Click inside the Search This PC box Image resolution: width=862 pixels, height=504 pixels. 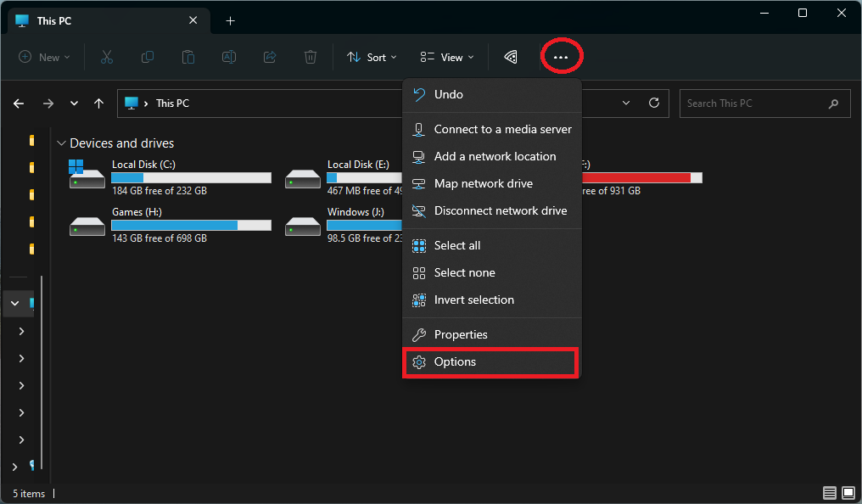[755, 103]
